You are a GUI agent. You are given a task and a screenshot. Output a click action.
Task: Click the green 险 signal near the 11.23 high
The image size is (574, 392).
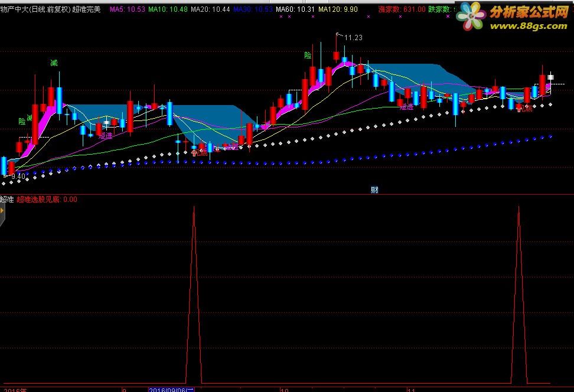[308, 55]
